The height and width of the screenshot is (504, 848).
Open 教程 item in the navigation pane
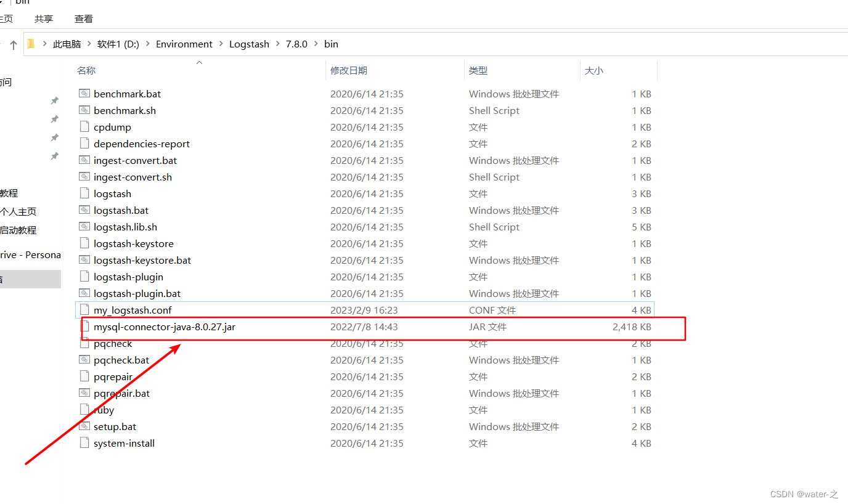click(9, 193)
